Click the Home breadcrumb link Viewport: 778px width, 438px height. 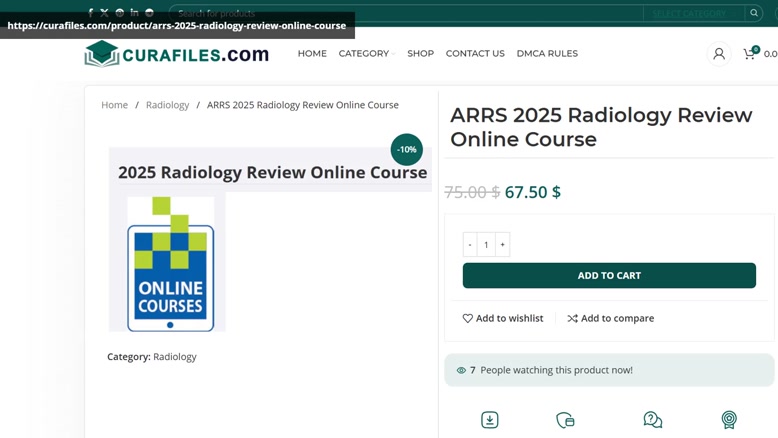(115, 105)
